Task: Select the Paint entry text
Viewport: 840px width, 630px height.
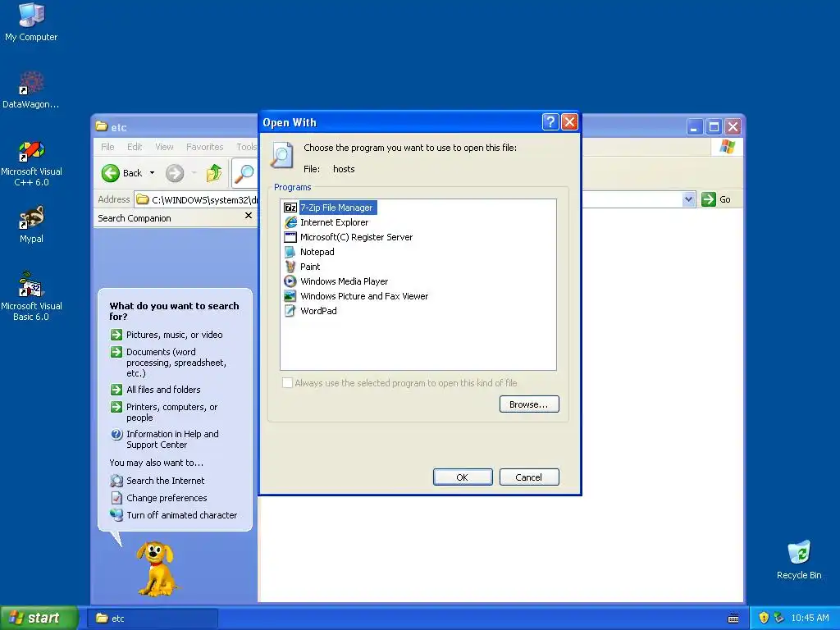Action: pos(310,267)
